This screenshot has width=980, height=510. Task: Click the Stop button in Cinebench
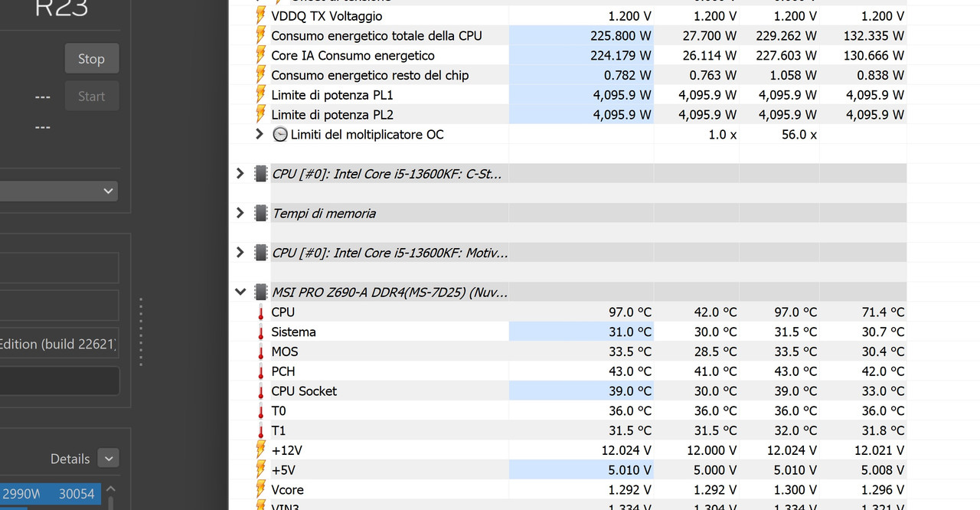click(91, 59)
